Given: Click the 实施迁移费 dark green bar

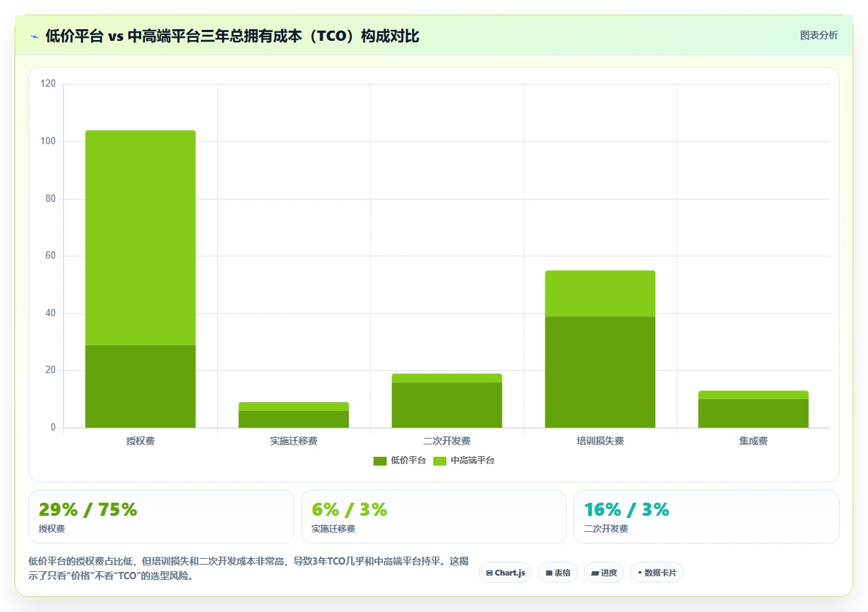Looking at the screenshot, I should coord(293,419).
